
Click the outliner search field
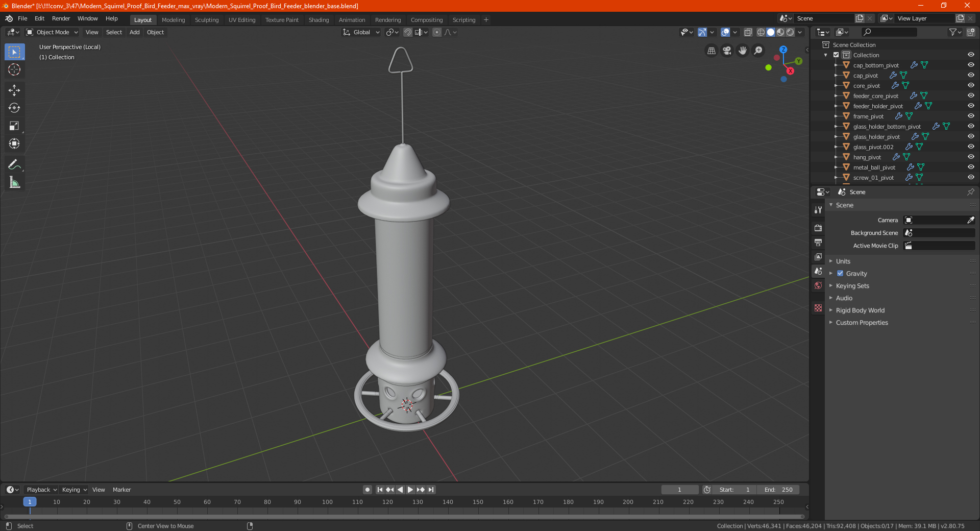click(x=889, y=32)
